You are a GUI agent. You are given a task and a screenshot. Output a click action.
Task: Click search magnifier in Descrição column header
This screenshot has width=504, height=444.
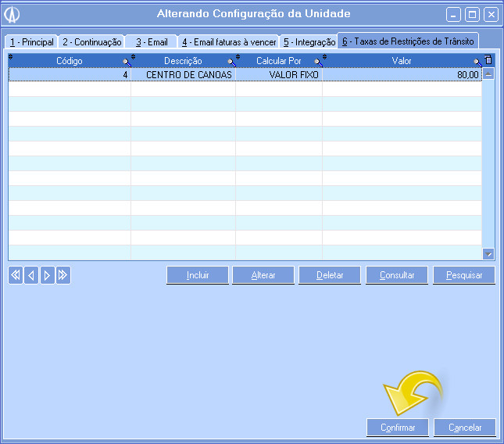(232, 62)
